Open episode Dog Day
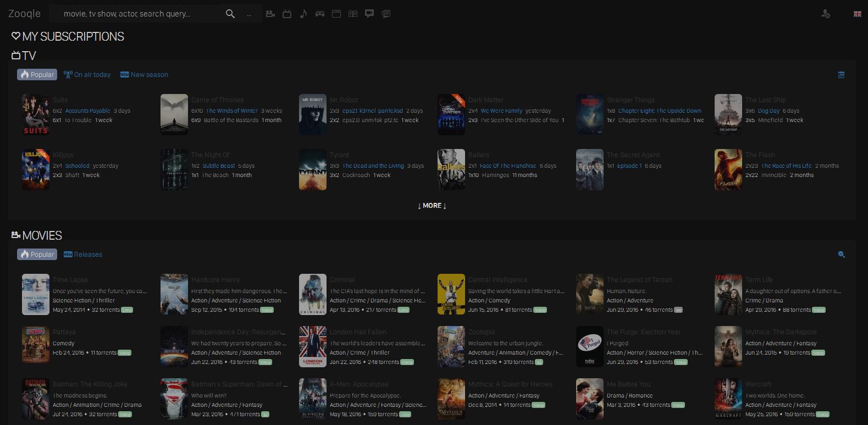 [x=769, y=111]
